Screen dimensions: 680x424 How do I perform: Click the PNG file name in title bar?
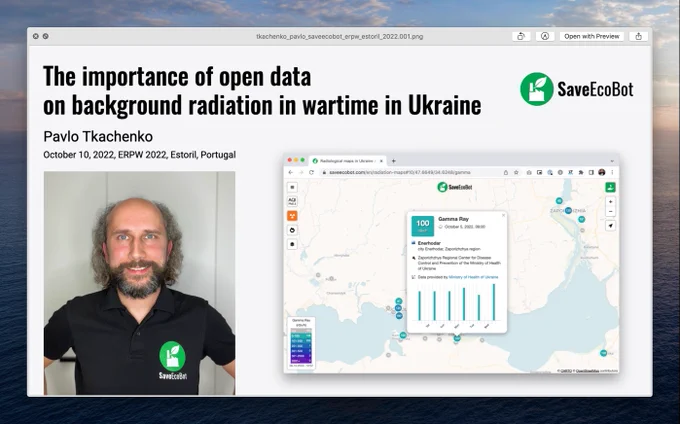pyautogui.click(x=340, y=36)
